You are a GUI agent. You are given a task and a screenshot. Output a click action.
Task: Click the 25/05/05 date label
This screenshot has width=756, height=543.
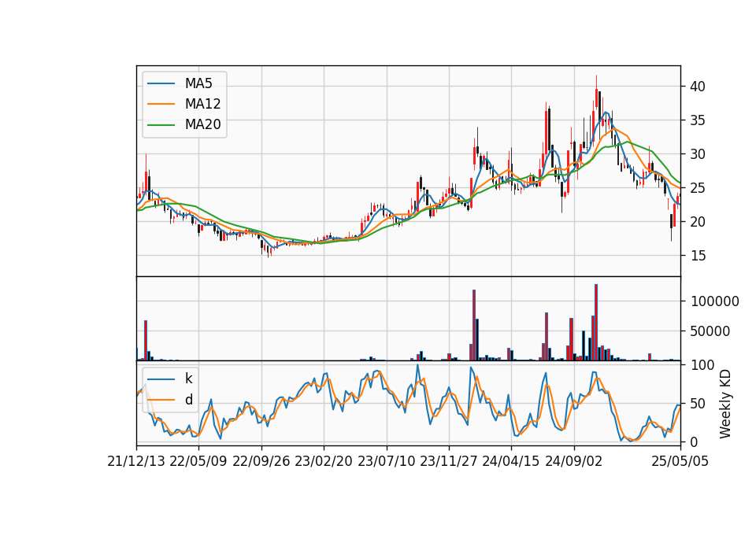pyautogui.click(x=680, y=462)
